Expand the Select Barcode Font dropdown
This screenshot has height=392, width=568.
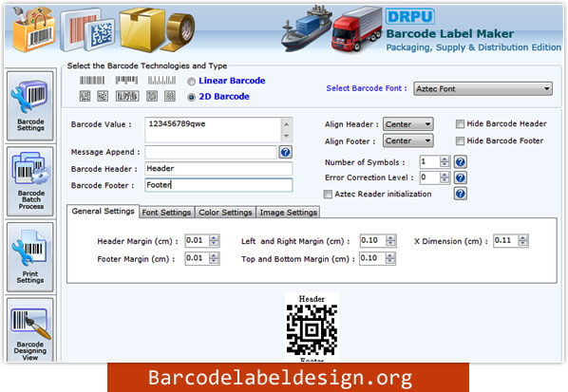tap(483, 88)
